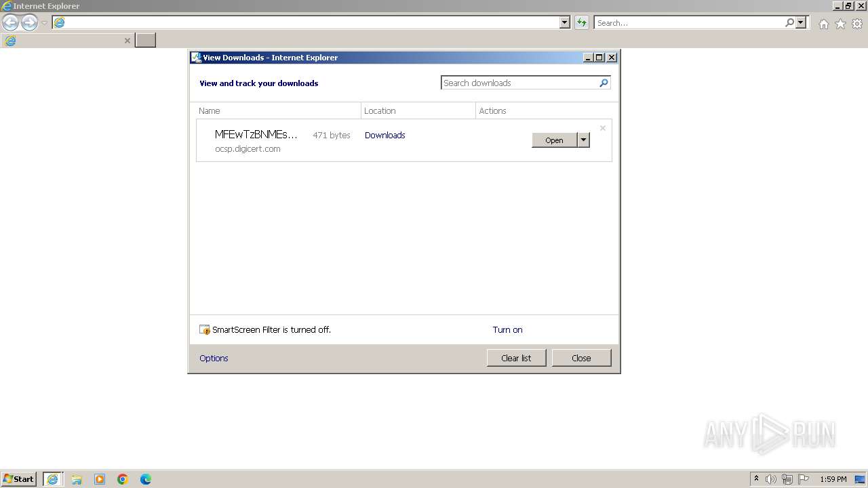This screenshot has height=488, width=868.
Task: Go forward with the IE Forward arrow
Action: click(x=29, y=23)
